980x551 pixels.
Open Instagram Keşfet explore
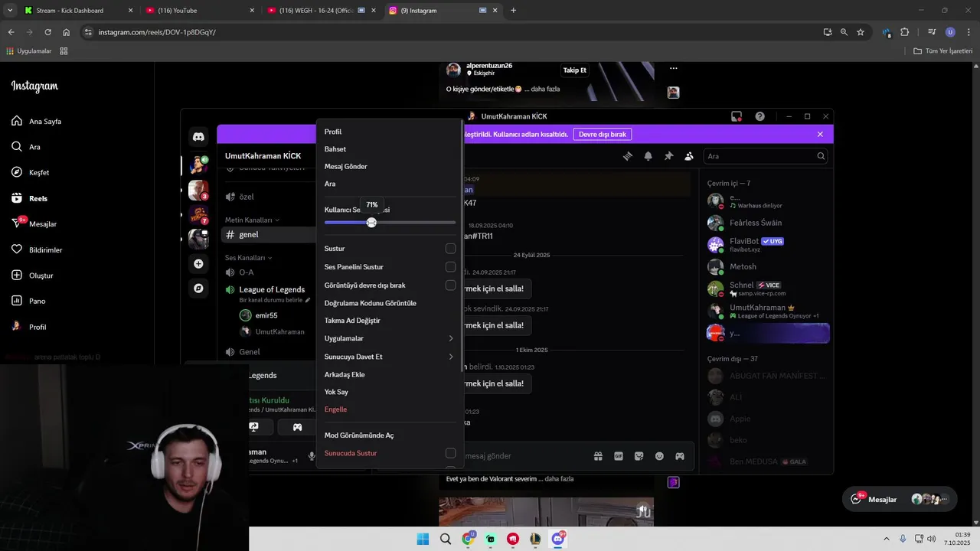tap(31, 172)
